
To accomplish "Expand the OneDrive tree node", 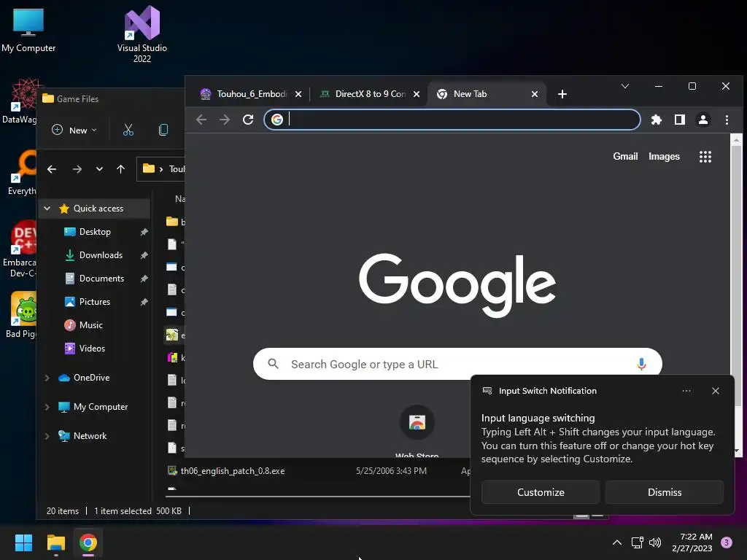I will (x=47, y=378).
